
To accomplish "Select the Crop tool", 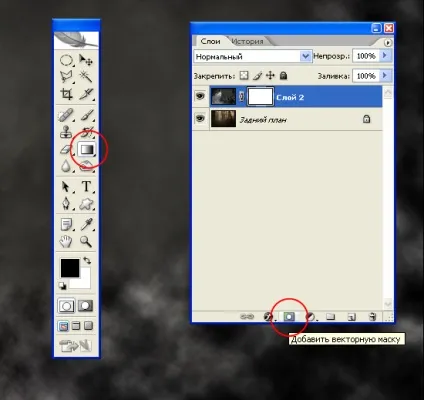I will pyautogui.click(x=66, y=94).
